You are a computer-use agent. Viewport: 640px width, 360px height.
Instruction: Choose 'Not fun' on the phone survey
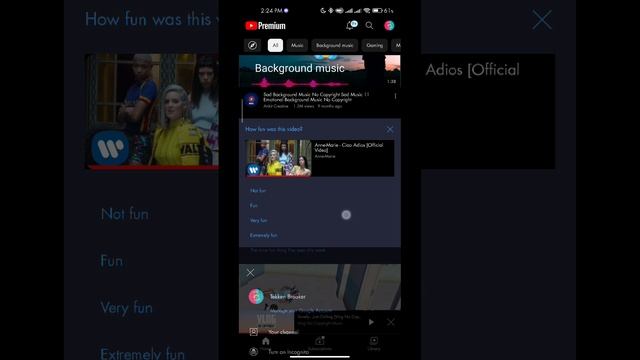[258, 191]
